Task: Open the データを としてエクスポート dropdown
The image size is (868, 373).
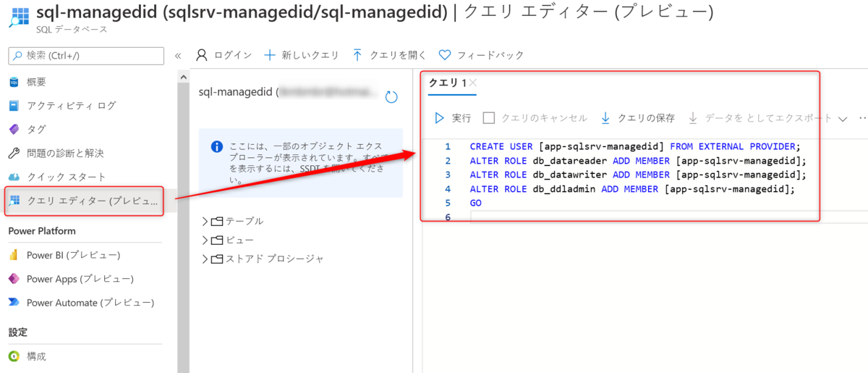Action: (x=767, y=118)
